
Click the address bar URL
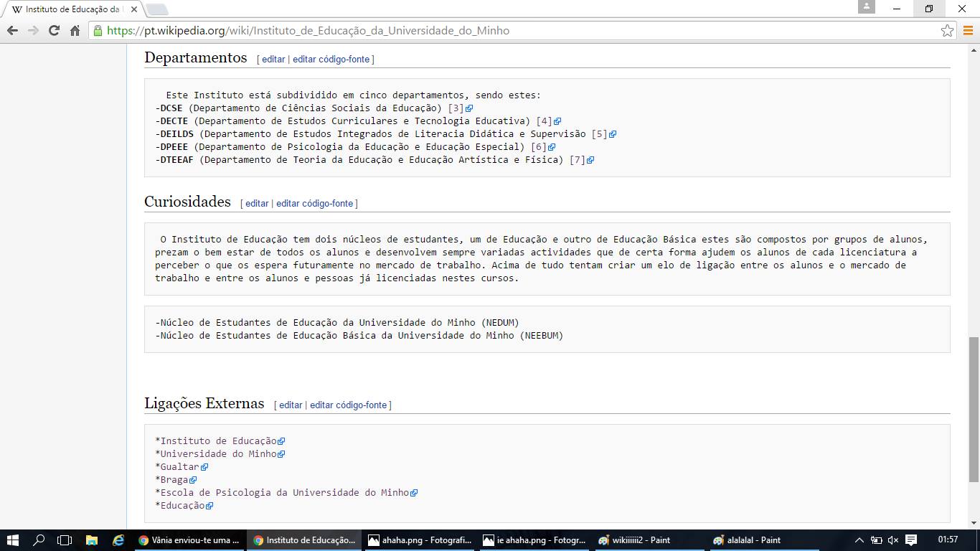(x=308, y=31)
